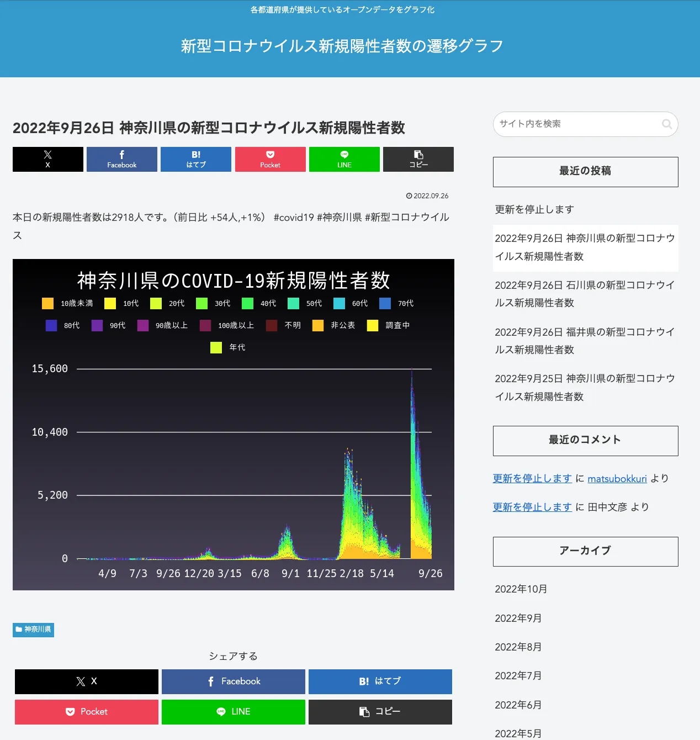Toggle the 10歳未満 legend swatch

point(48,303)
